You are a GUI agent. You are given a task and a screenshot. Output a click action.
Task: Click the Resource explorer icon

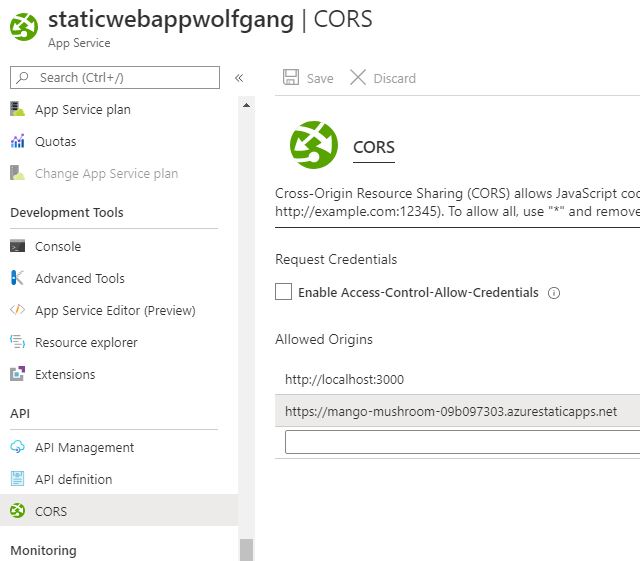point(17,342)
